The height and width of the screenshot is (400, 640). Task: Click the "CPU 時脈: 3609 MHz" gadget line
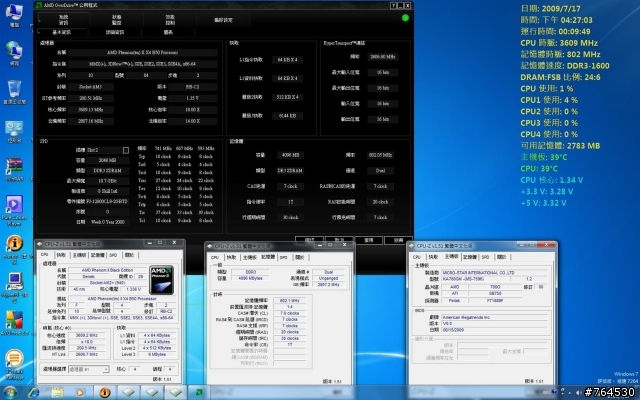pyautogui.click(x=559, y=43)
